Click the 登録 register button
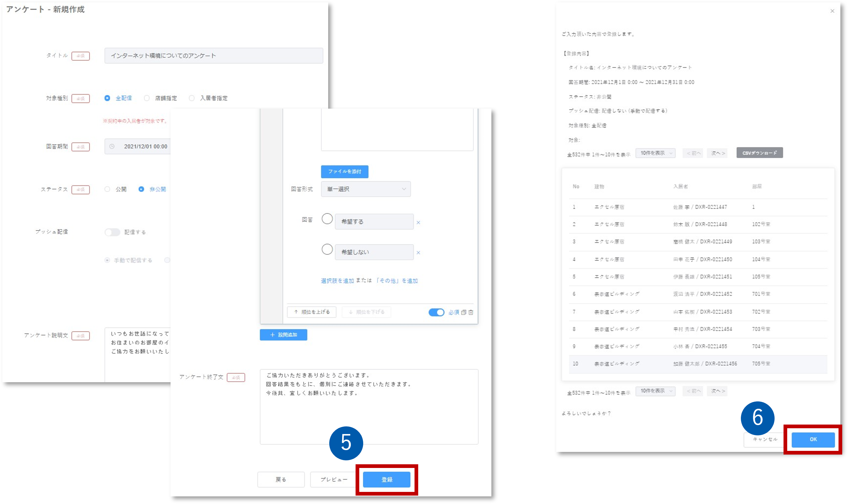The height and width of the screenshot is (504, 848). point(387,480)
